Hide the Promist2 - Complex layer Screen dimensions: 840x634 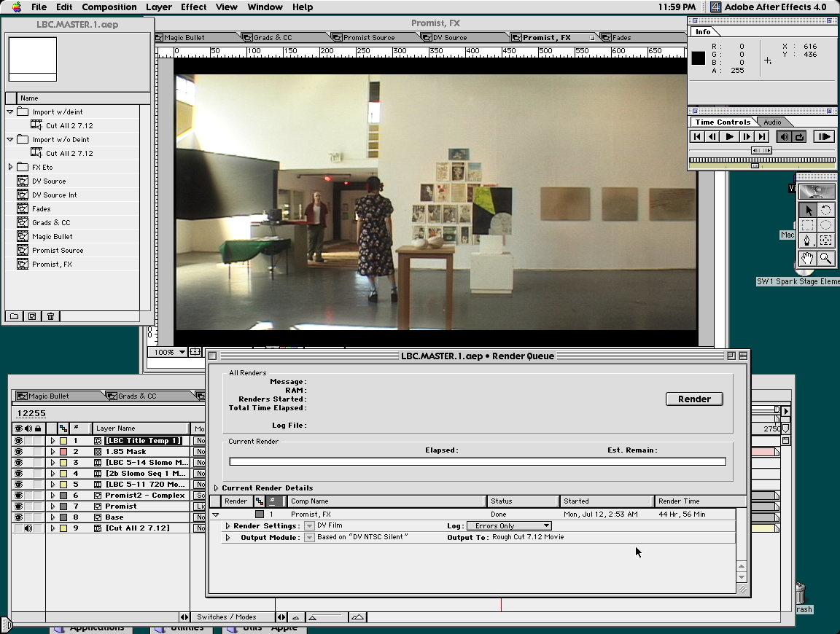18,496
